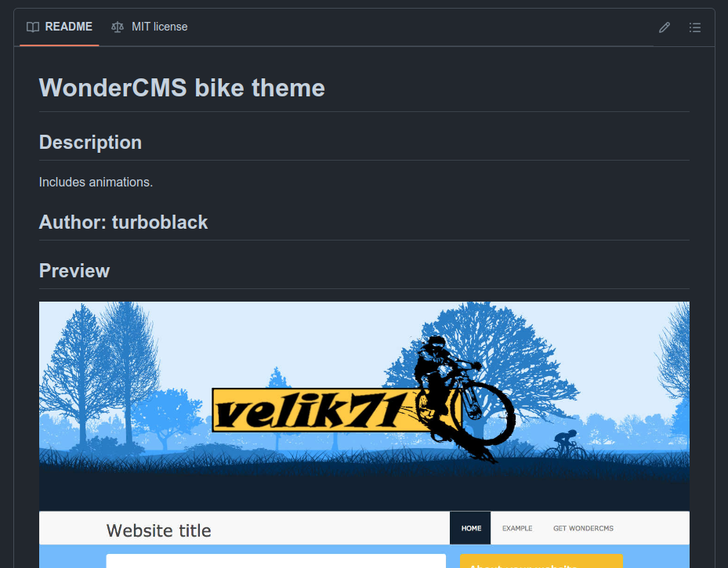Click the Author: turboblack heading
This screenshot has width=728, height=568.
click(124, 222)
